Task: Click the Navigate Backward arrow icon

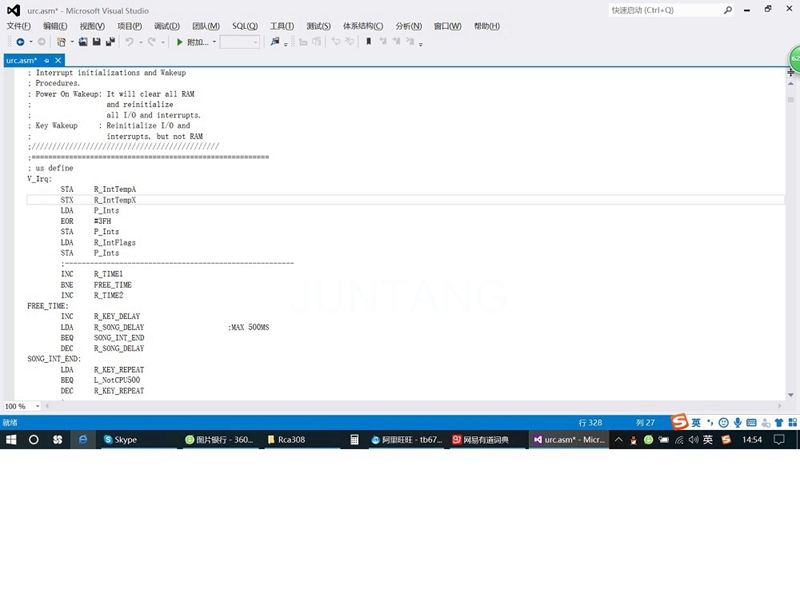Action: [x=20, y=42]
